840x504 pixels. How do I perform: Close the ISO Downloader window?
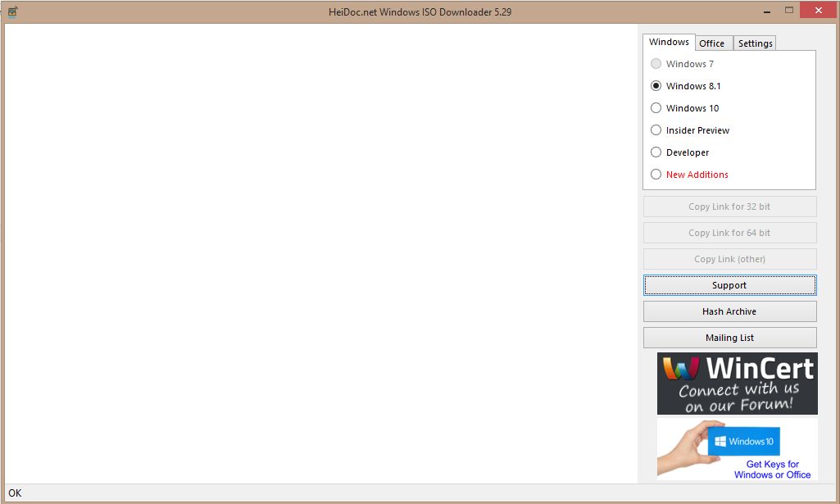[x=818, y=10]
